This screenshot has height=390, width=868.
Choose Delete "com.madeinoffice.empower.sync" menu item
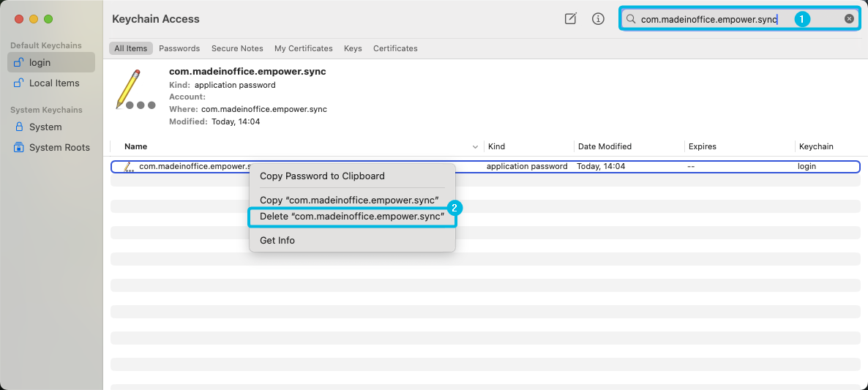(x=352, y=217)
